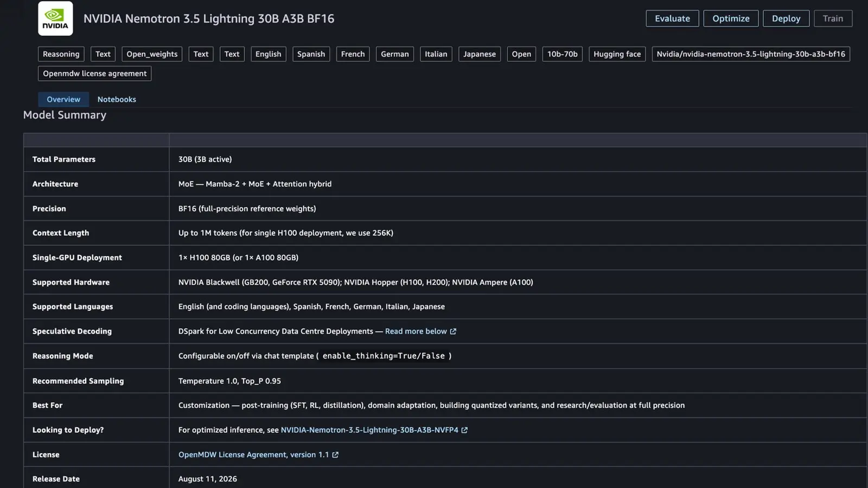Click the German language tag
868x488 pixels.
[x=395, y=54]
